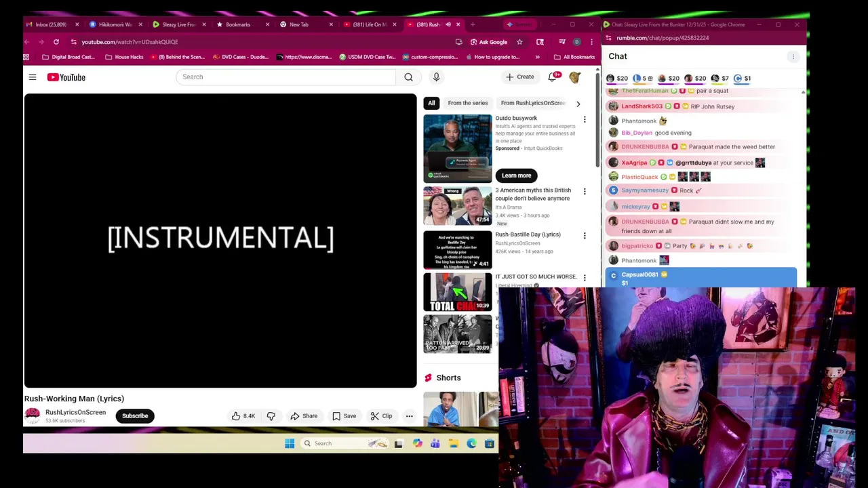The width and height of the screenshot is (868, 488).
Task: Click Ask Google in the address bar
Action: click(x=488, y=42)
